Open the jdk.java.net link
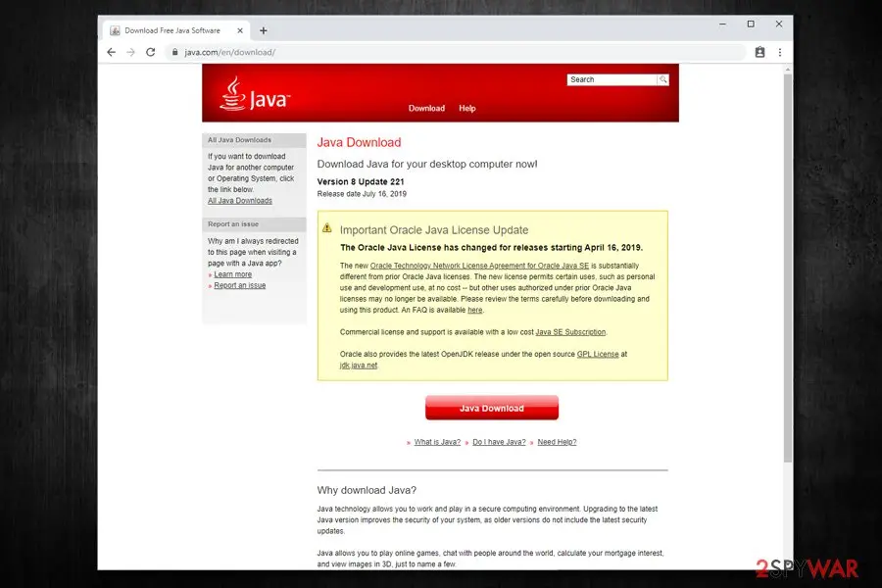 [x=359, y=366]
